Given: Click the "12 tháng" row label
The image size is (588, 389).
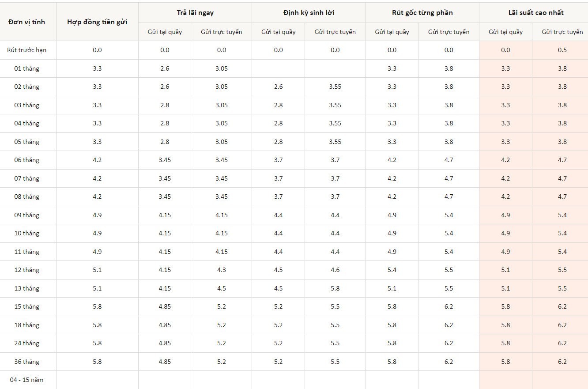Looking at the screenshot, I should coord(26,270).
